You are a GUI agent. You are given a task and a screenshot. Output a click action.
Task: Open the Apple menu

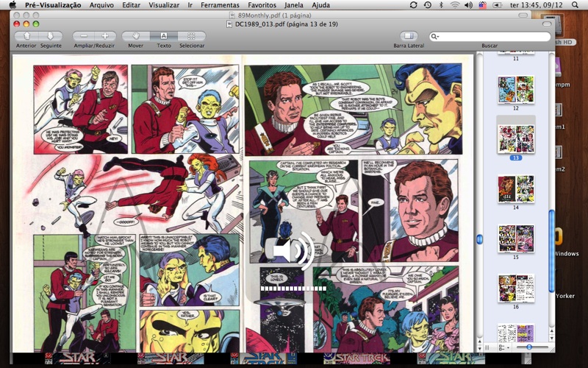[12, 5]
